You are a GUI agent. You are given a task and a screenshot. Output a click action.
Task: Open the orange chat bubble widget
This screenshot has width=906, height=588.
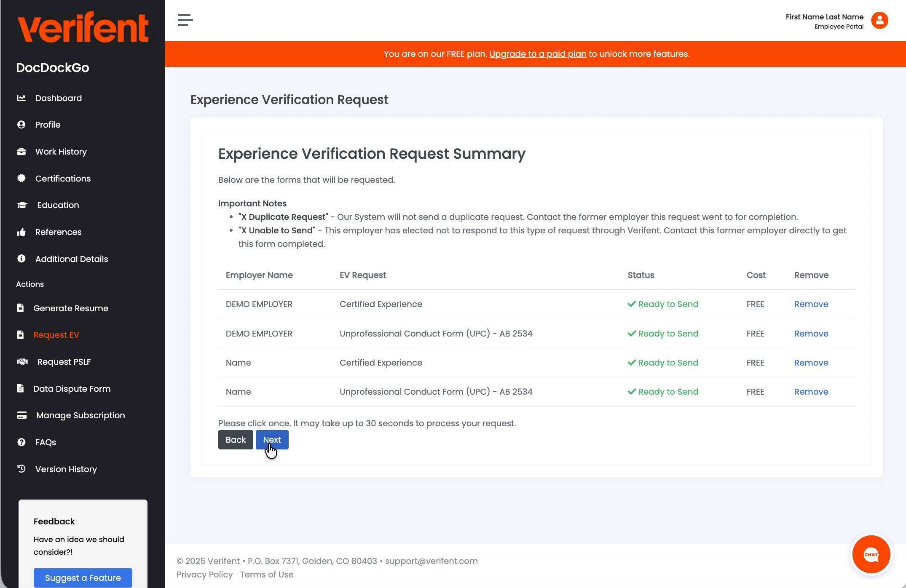point(871,554)
